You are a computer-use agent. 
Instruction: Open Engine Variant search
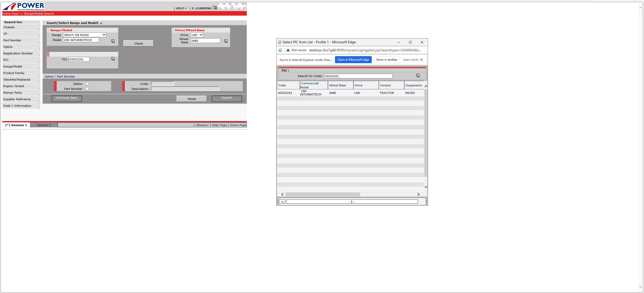coord(21,86)
